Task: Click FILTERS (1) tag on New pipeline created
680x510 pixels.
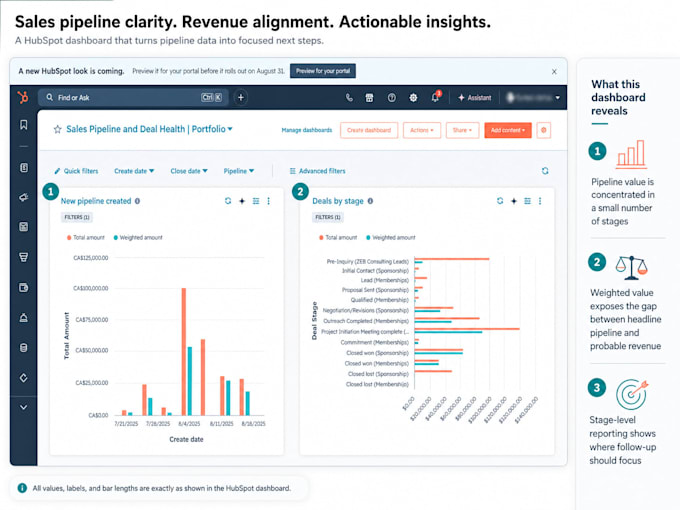Action: (77, 217)
